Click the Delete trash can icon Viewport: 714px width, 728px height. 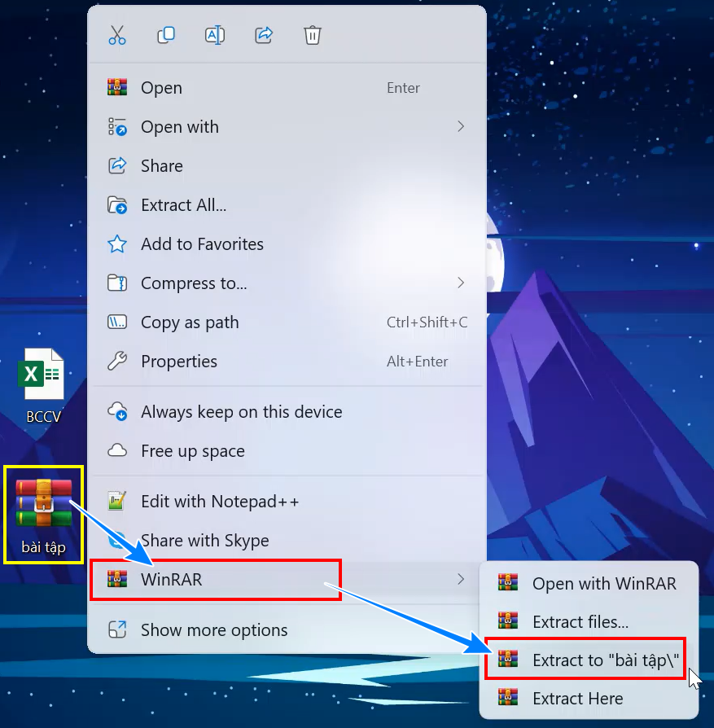[x=313, y=35]
